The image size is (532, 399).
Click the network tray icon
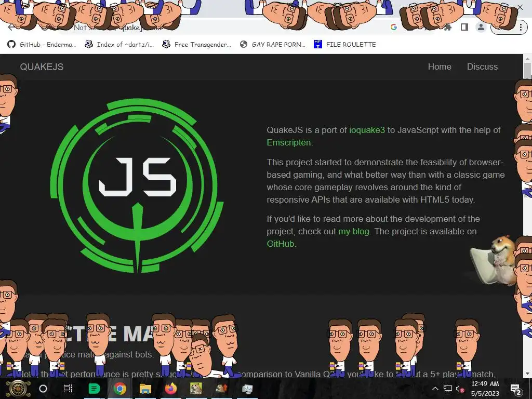tap(448, 389)
